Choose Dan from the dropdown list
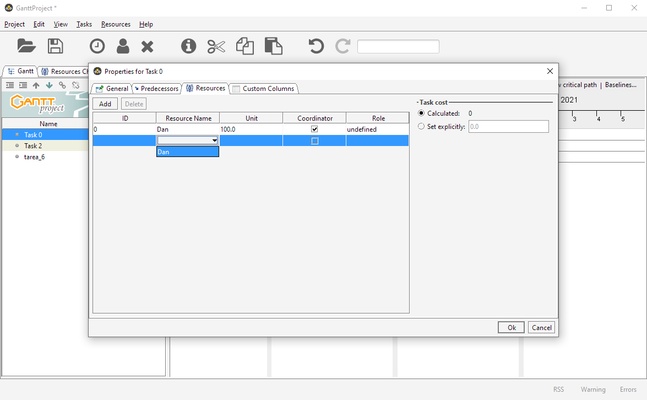The height and width of the screenshot is (400, 647). pos(187,152)
